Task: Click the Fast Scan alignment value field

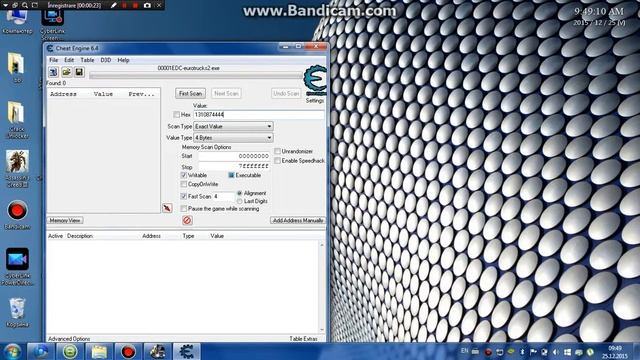Action: tap(224, 196)
